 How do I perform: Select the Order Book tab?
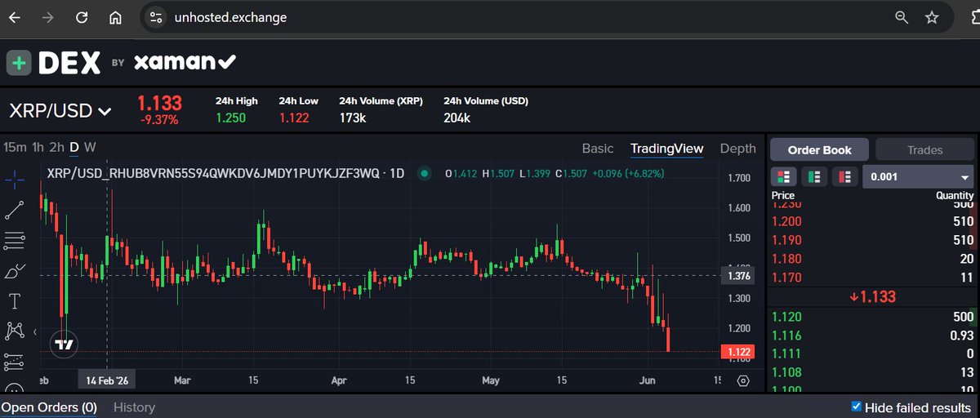tap(819, 149)
